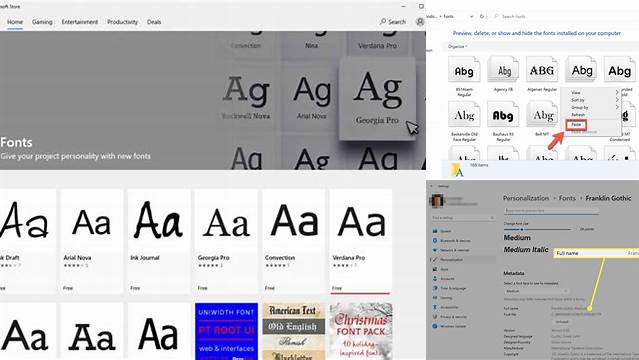Choose Paste from the context menu
This screenshot has width=639, height=360.
576,124
